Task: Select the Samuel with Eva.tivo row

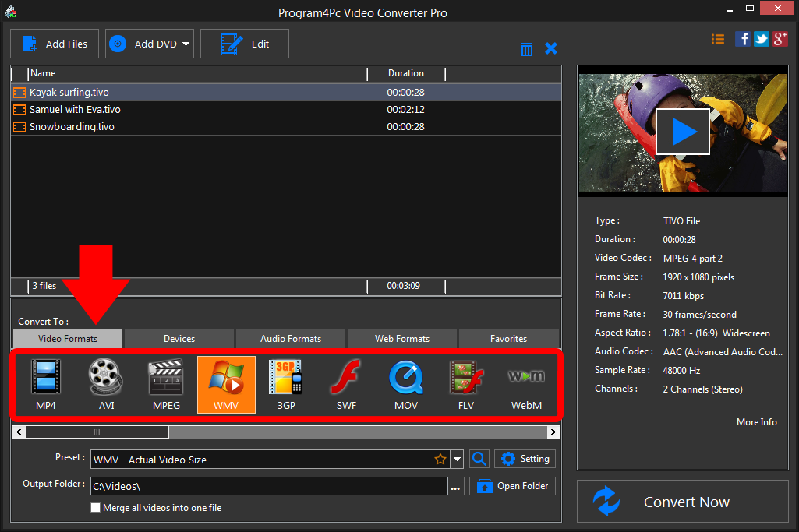Action: coord(286,110)
